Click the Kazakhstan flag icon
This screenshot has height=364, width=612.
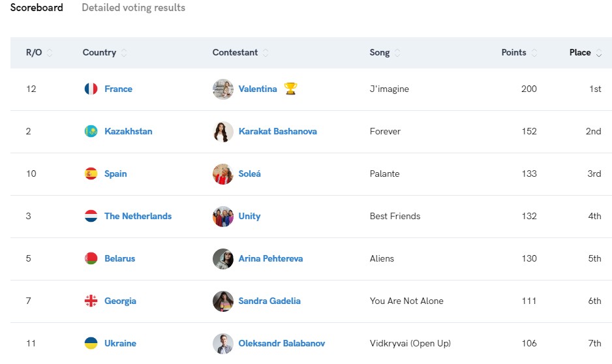click(x=91, y=131)
